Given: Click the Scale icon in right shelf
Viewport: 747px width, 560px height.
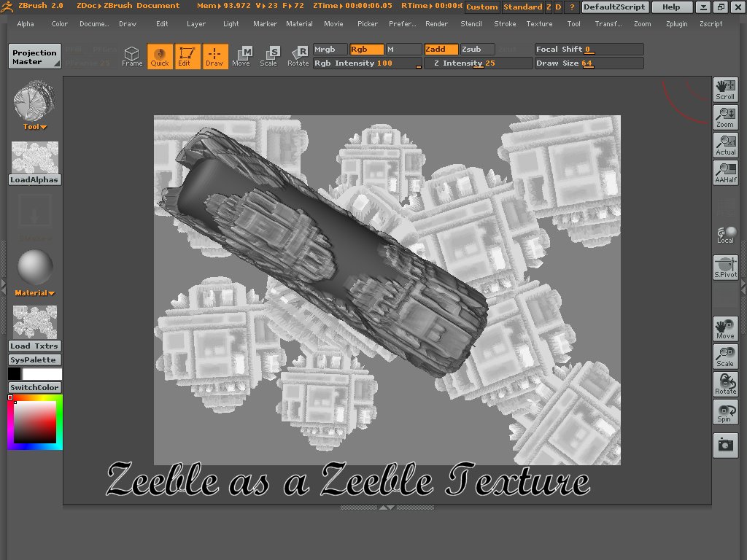Looking at the screenshot, I should click(725, 356).
